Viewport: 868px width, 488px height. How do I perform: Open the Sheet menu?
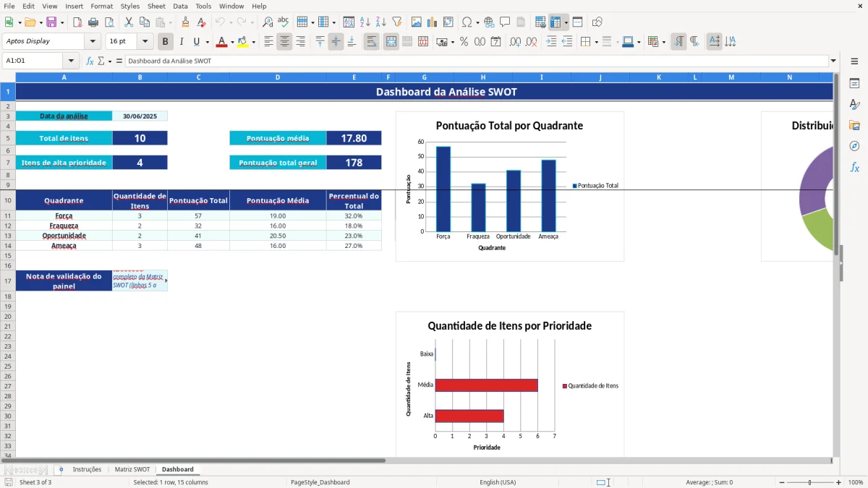156,6
